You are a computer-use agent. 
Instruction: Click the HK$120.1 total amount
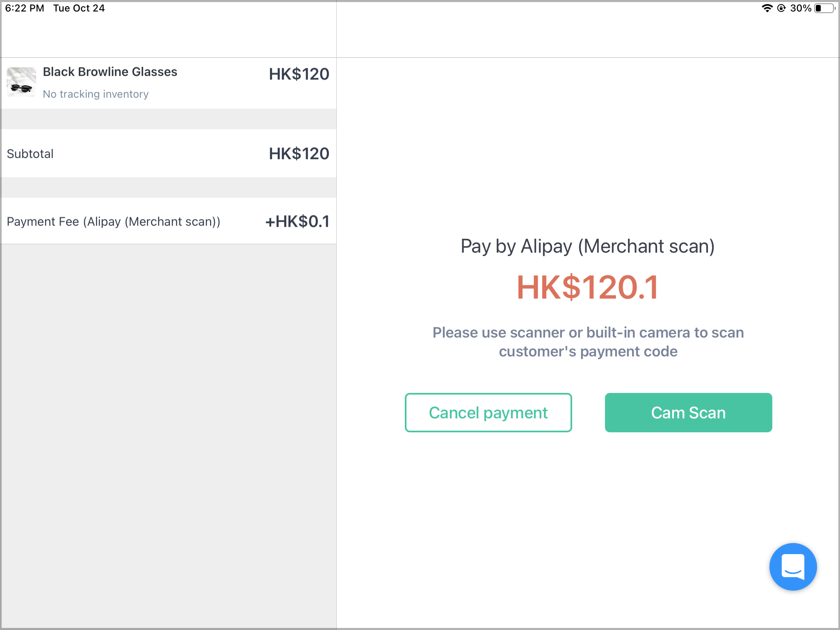[588, 287]
